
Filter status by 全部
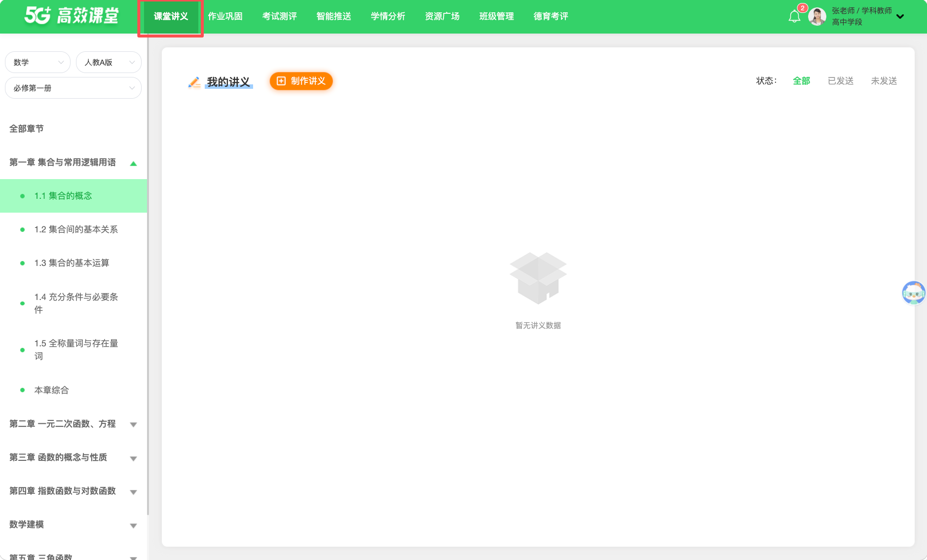(801, 81)
